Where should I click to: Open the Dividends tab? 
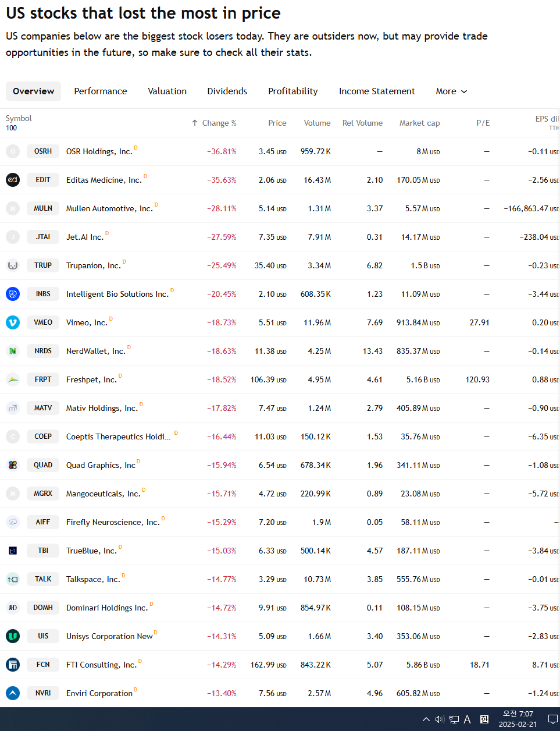[227, 91]
